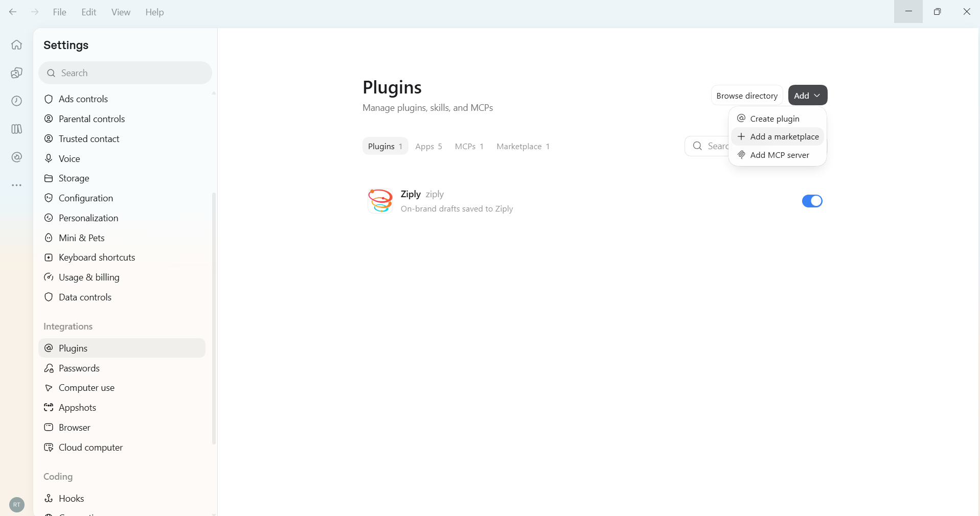Switch to the MCPs tab
Viewport: 980px width, 516px height.
(469, 146)
